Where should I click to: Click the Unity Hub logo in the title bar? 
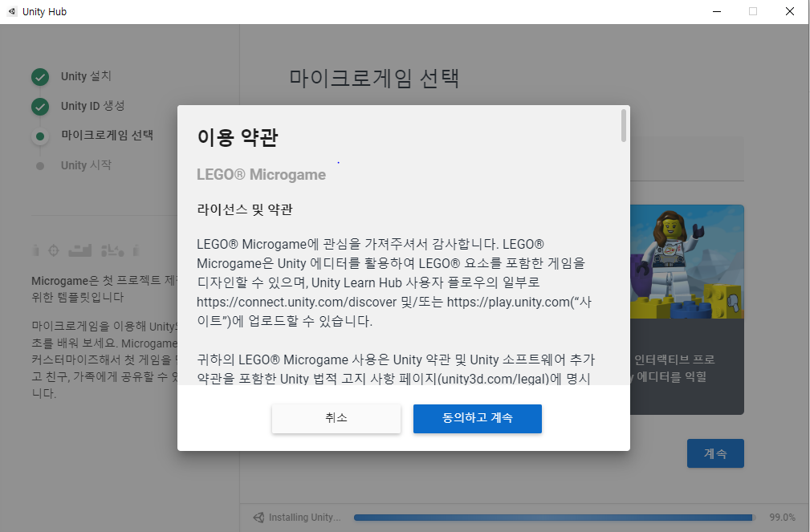pos(12,11)
